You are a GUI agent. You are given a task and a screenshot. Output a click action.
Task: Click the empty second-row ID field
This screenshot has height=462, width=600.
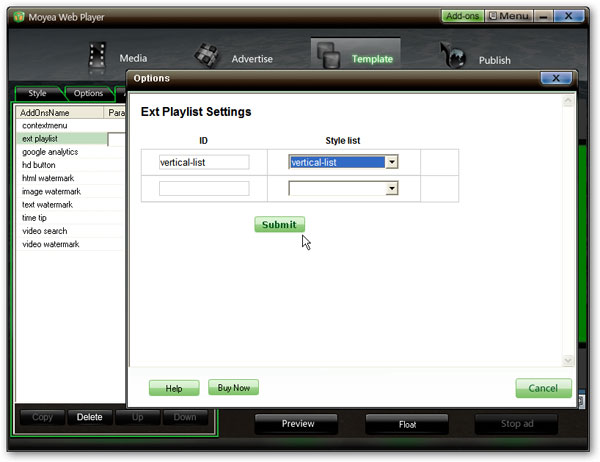coord(204,188)
